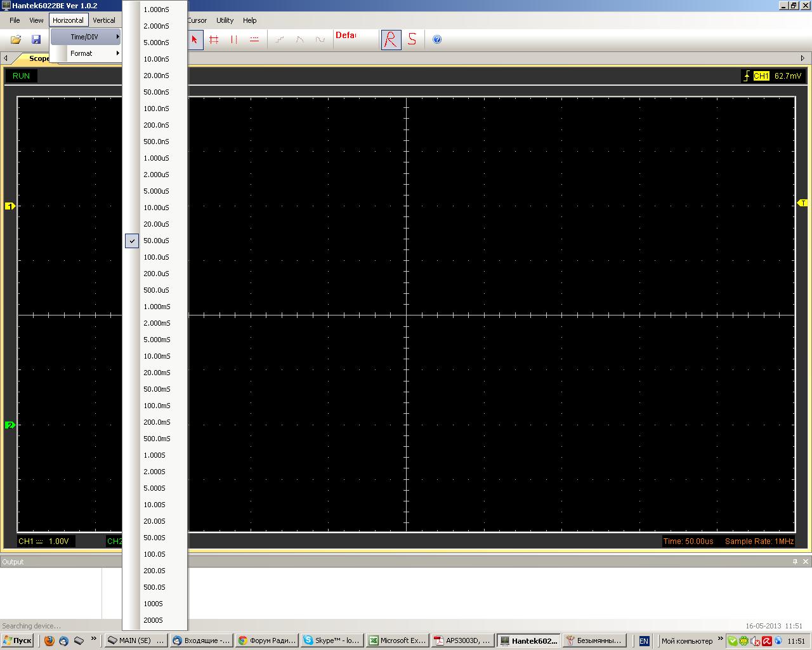Choose 1.000mS from Time/DIV list
This screenshot has width=812, height=650.
pyautogui.click(x=157, y=307)
